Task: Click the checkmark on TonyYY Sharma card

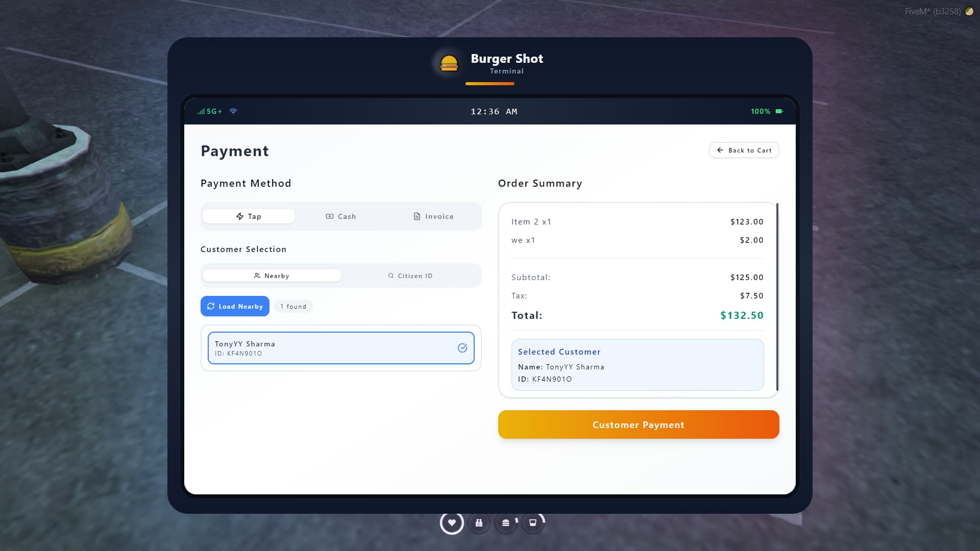Action: tap(462, 348)
